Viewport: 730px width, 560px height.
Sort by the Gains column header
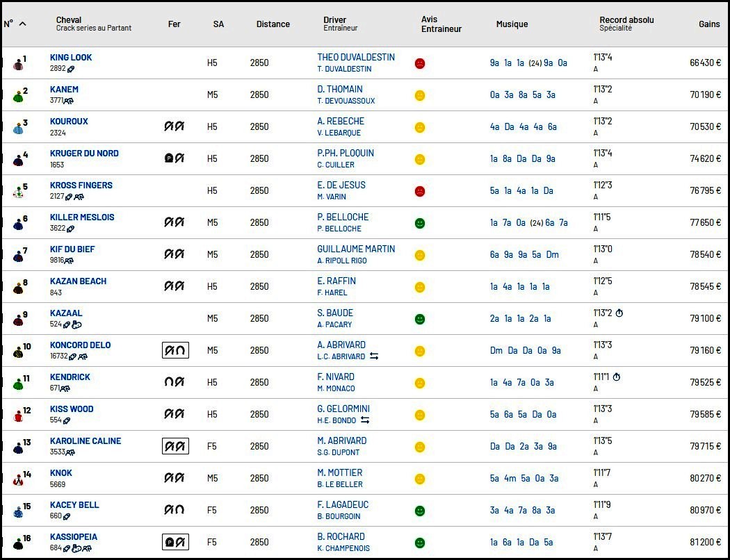pos(709,24)
